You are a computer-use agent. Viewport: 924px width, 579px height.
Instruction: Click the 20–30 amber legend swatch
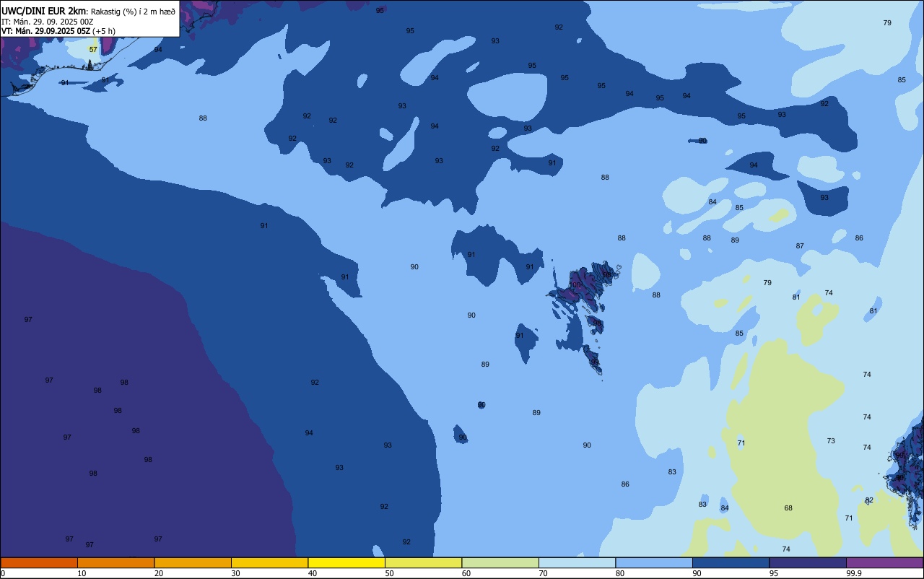(x=193, y=562)
